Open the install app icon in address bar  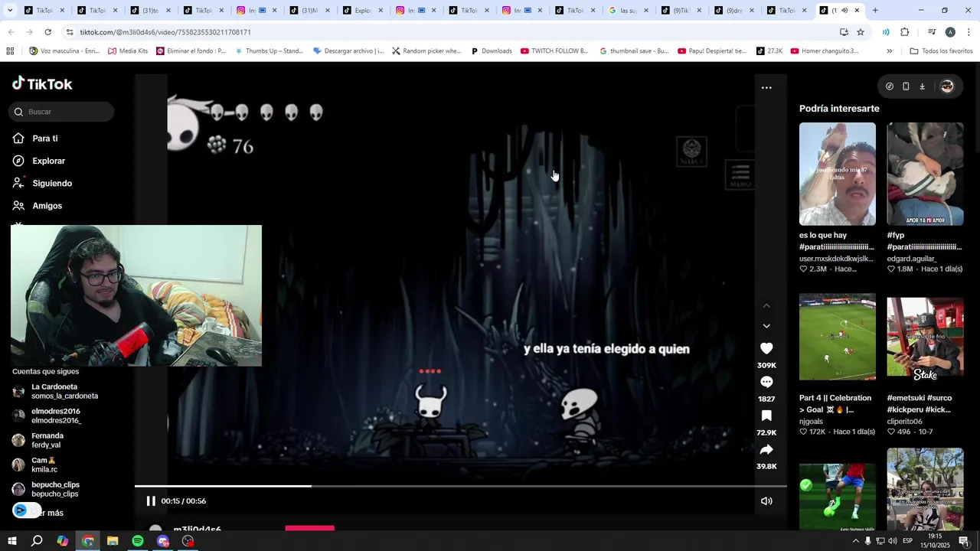coord(844,32)
